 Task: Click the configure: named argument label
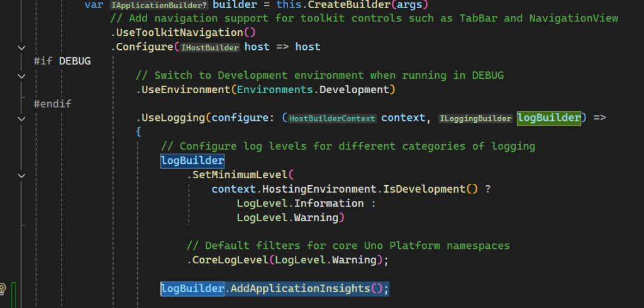coord(243,118)
